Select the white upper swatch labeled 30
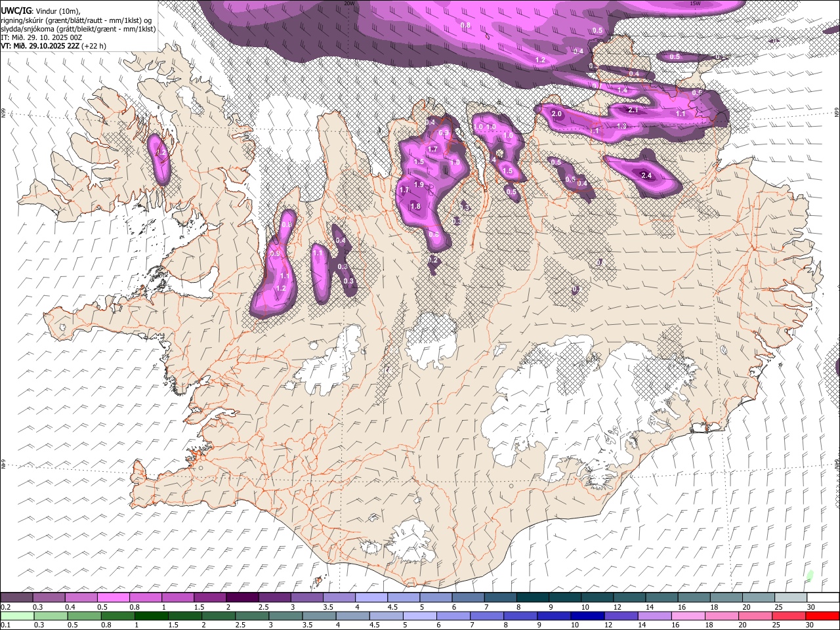Screen dimensions: 840x630 [x=823, y=598]
